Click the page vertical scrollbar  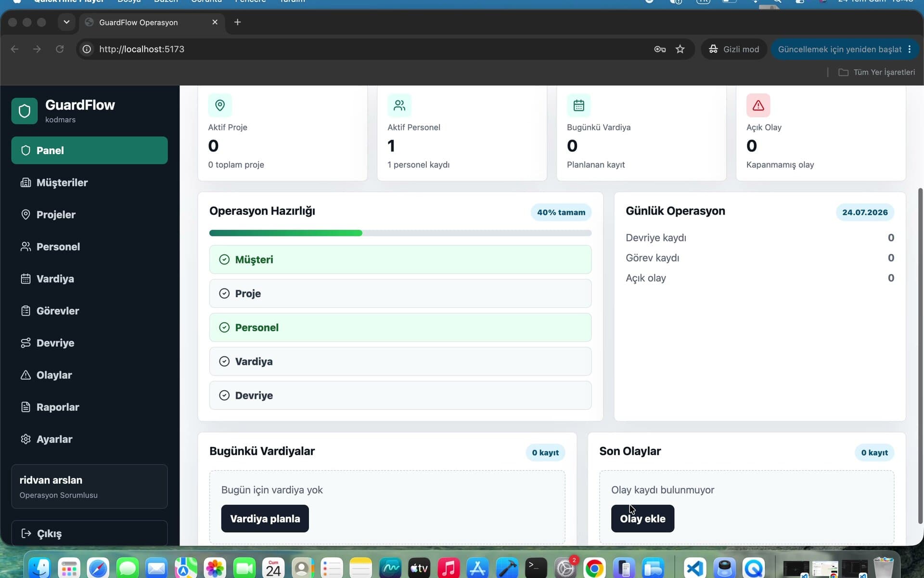tap(921, 355)
